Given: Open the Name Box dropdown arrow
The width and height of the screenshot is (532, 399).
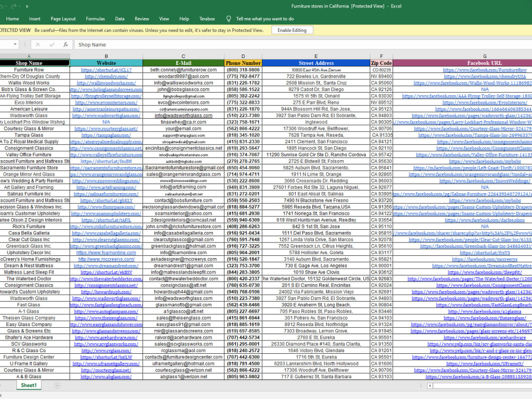Looking at the screenshot, I should click(x=15, y=45).
